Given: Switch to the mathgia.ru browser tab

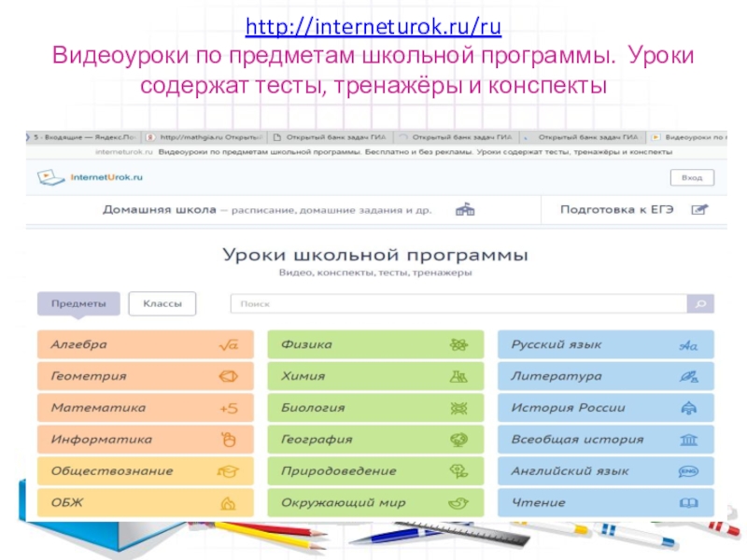Looking at the screenshot, I should [x=204, y=137].
